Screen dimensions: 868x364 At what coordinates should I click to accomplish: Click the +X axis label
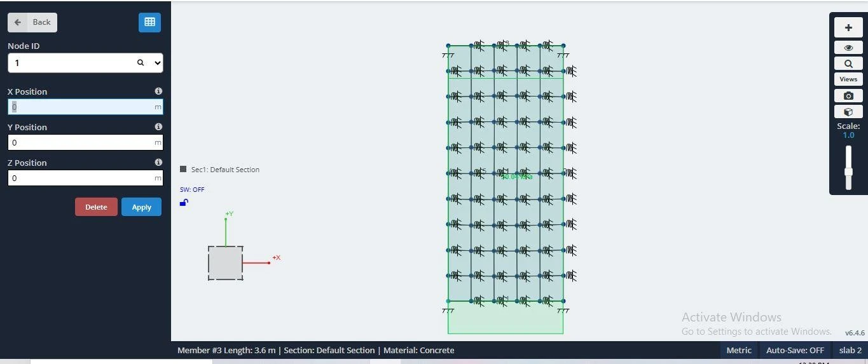tap(277, 257)
